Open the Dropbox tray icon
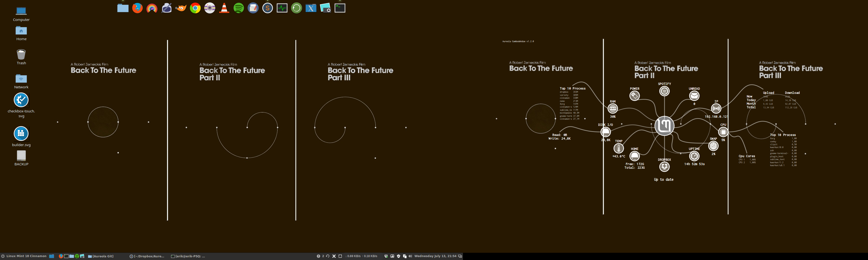The width and height of the screenshot is (868, 260). pyautogui.click(x=386, y=256)
